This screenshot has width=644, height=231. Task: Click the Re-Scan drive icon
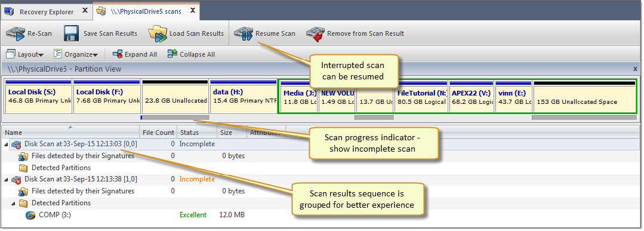[16, 33]
